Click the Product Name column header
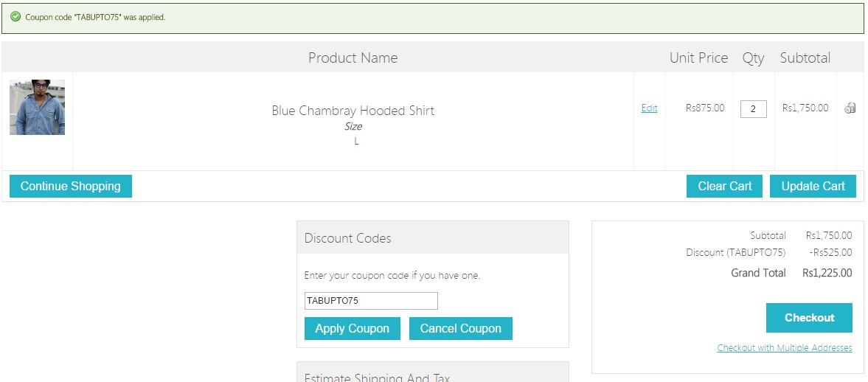Screen dimensions: 868x382 coord(353,58)
